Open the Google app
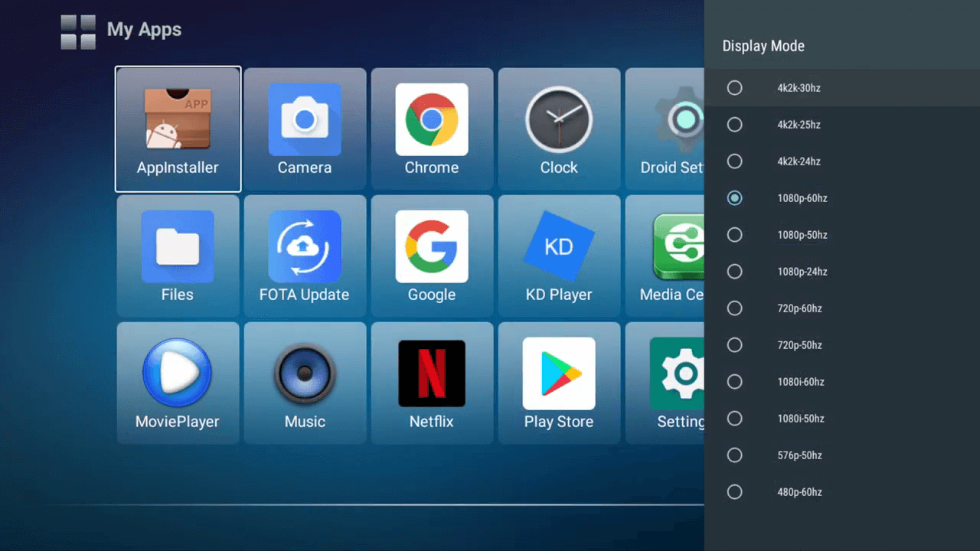The image size is (980, 551). 432,256
